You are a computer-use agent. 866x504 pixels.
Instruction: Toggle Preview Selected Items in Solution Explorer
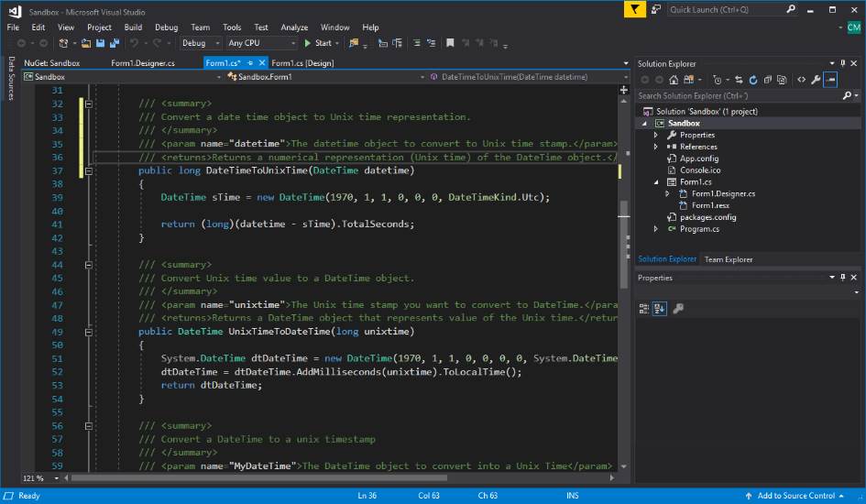coord(830,80)
